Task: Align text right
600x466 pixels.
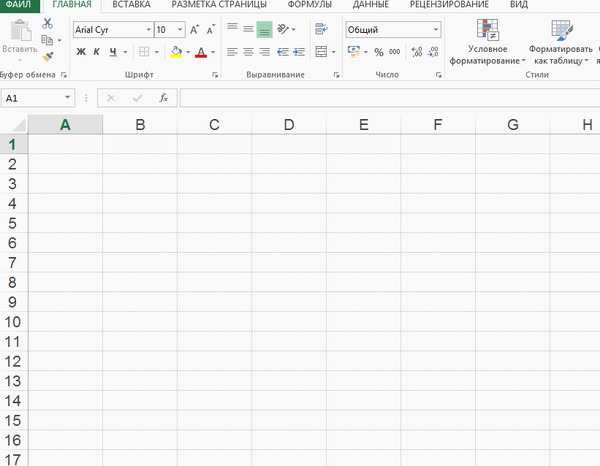Action: [264, 52]
